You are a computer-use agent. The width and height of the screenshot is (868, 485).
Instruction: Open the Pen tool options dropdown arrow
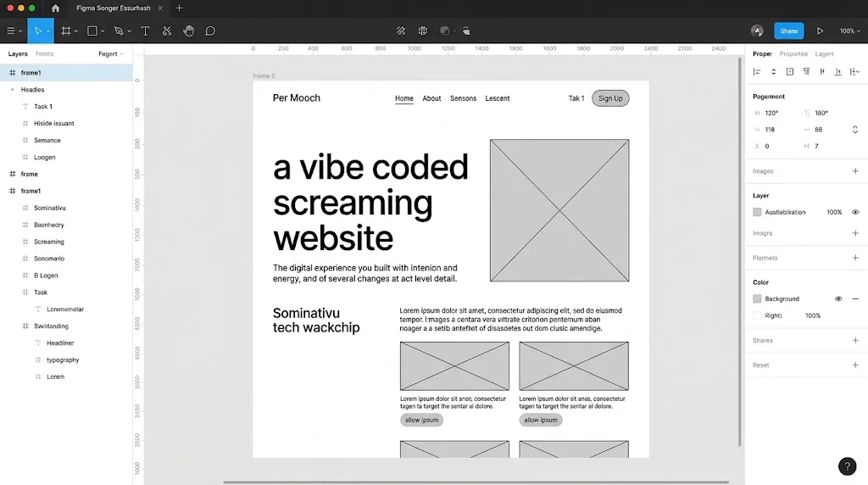tap(129, 31)
